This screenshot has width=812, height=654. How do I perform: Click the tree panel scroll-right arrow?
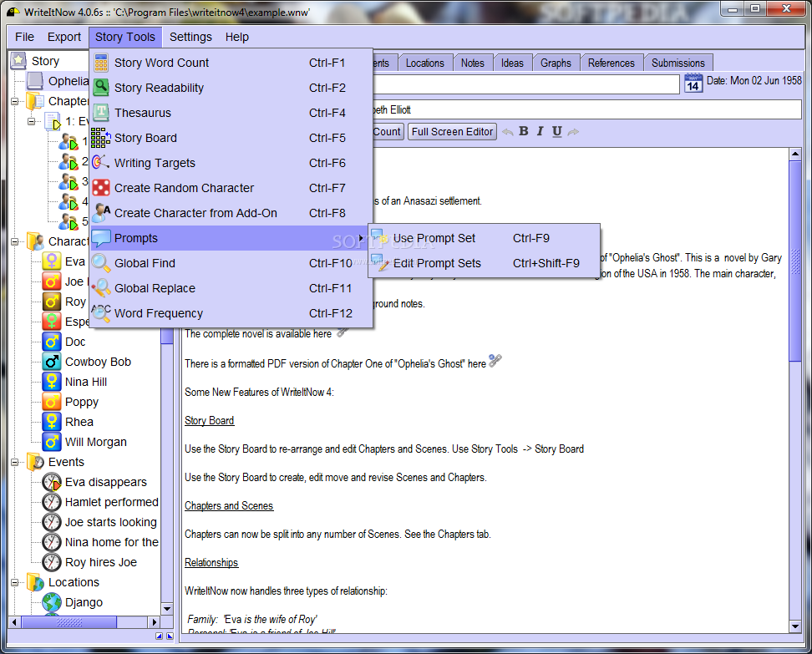154,622
